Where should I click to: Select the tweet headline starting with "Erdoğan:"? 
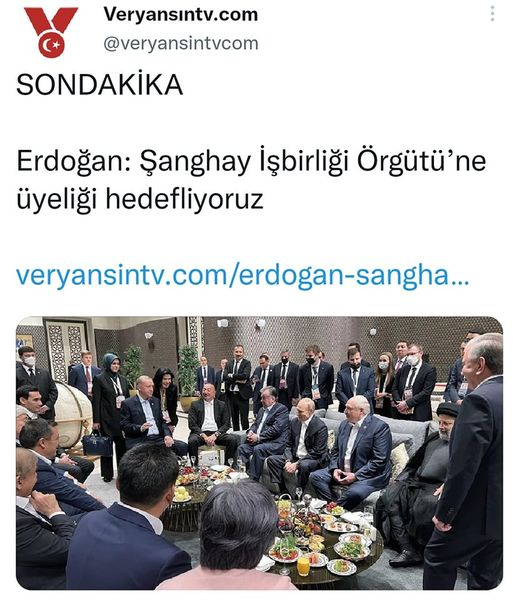click(x=251, y=180)
